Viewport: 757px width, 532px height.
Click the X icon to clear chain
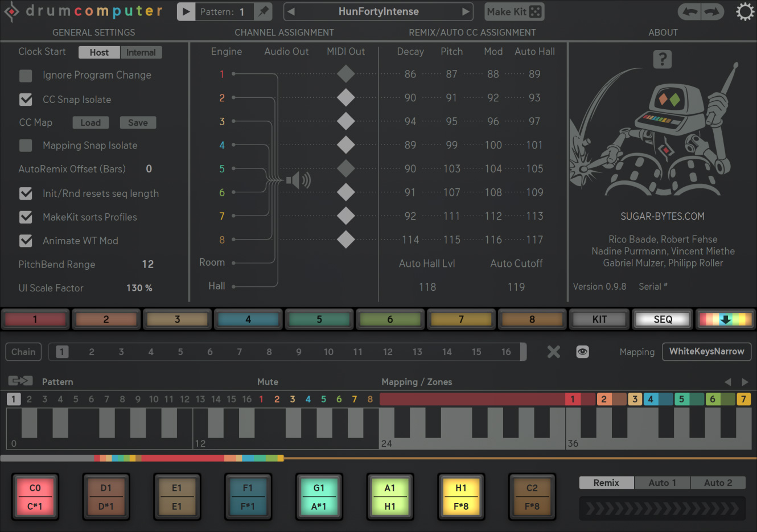(553, 352)
